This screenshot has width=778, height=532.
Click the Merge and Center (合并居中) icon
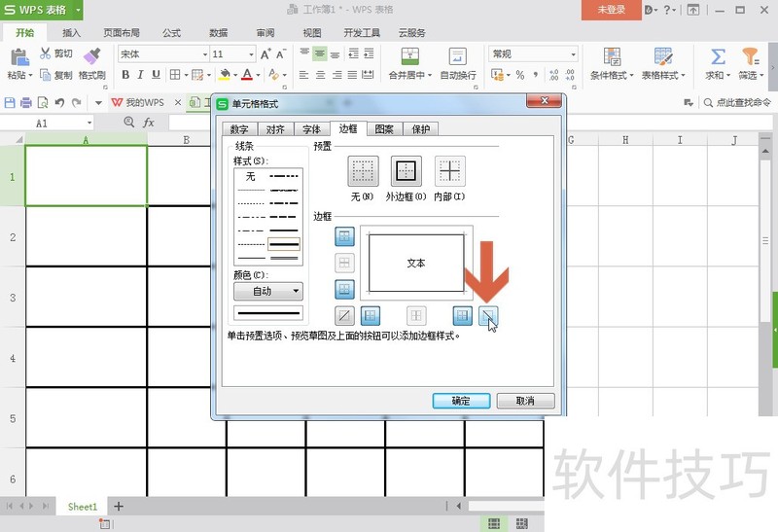pyautogui.click(x=409, y=56)
